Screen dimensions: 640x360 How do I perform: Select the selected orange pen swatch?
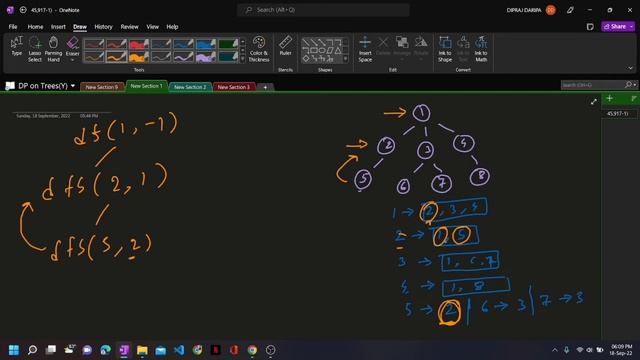[x=116, y=56]
